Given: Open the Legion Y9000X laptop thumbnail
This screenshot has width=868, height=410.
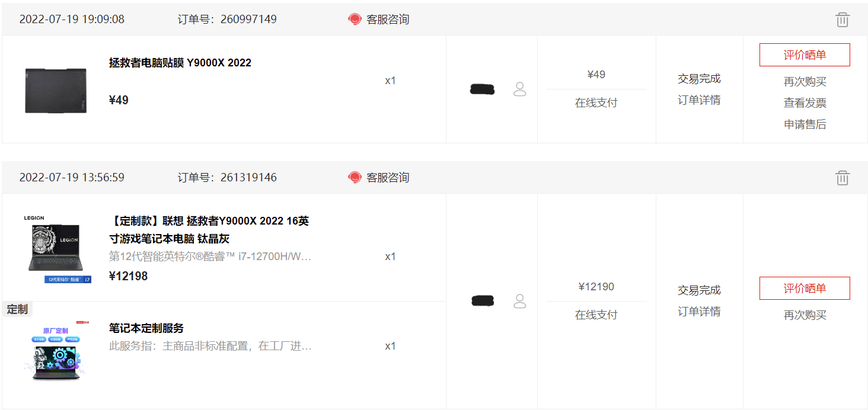Looking at the screenshot, I should [57, 249].
